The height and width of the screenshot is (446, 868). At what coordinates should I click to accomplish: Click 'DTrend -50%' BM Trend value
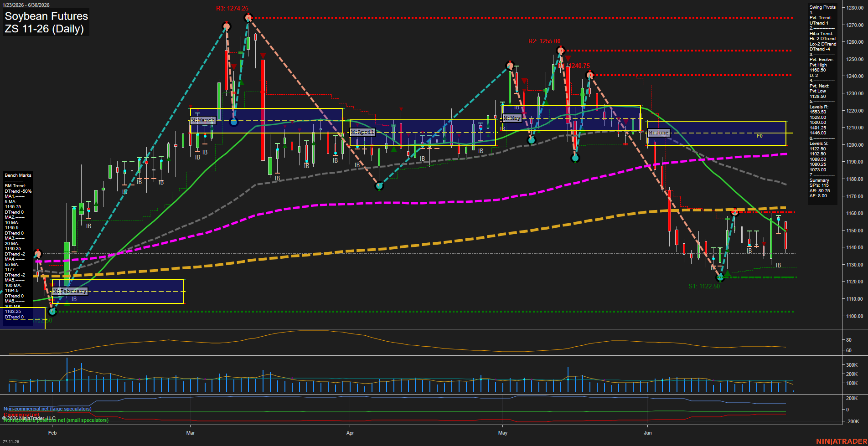click(18, 191)
